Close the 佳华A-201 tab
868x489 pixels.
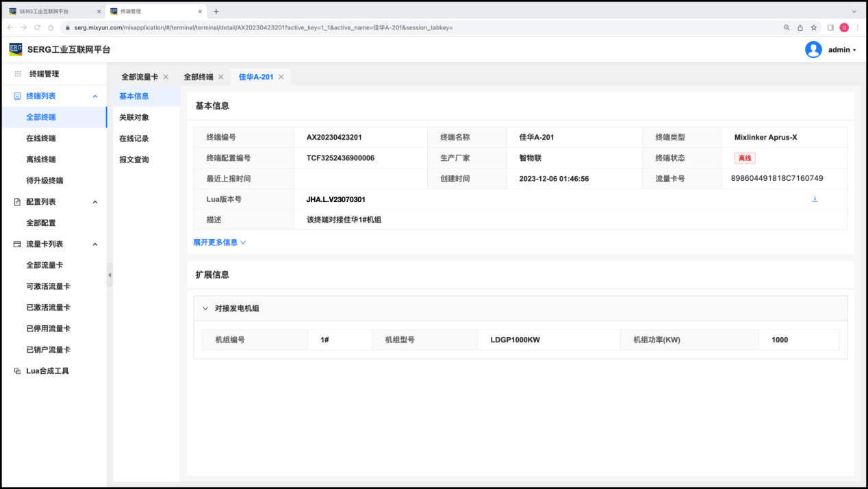point(281,77)
